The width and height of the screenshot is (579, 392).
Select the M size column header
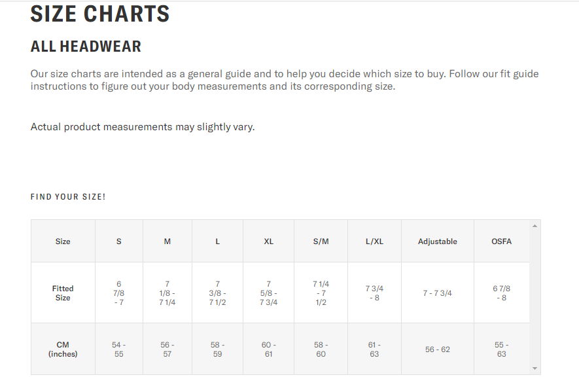pos(167,241)
